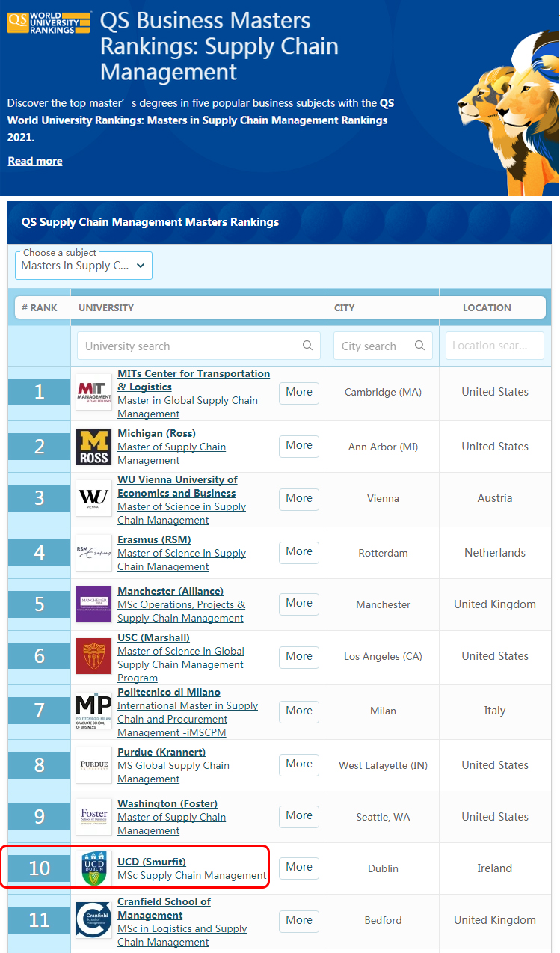560x953 pixels.
Task: Click the Politecnico di Milano logo
Action: point(93,711)
